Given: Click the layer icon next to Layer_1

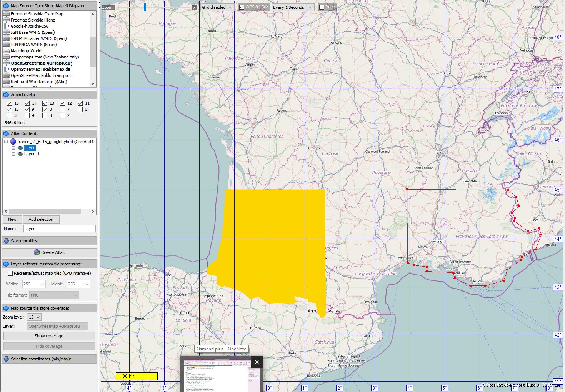Looking at the screenshot, I should coord(20,154).
